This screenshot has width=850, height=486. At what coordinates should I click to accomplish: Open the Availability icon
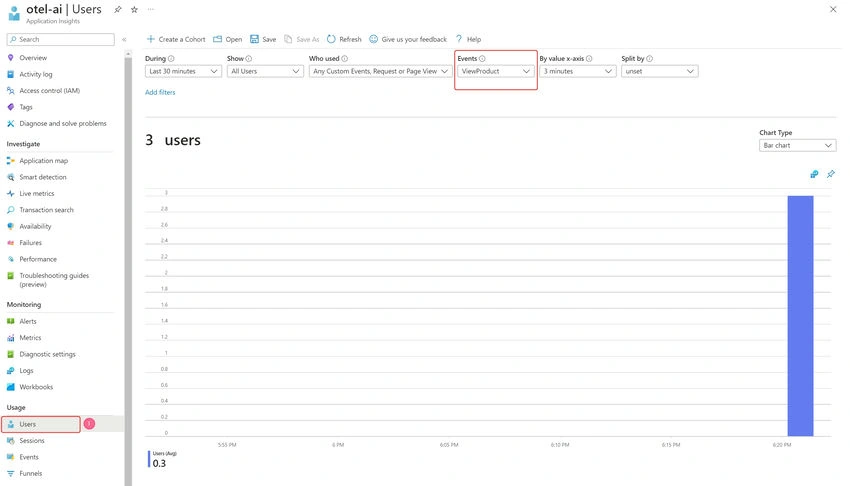point(10,226)
